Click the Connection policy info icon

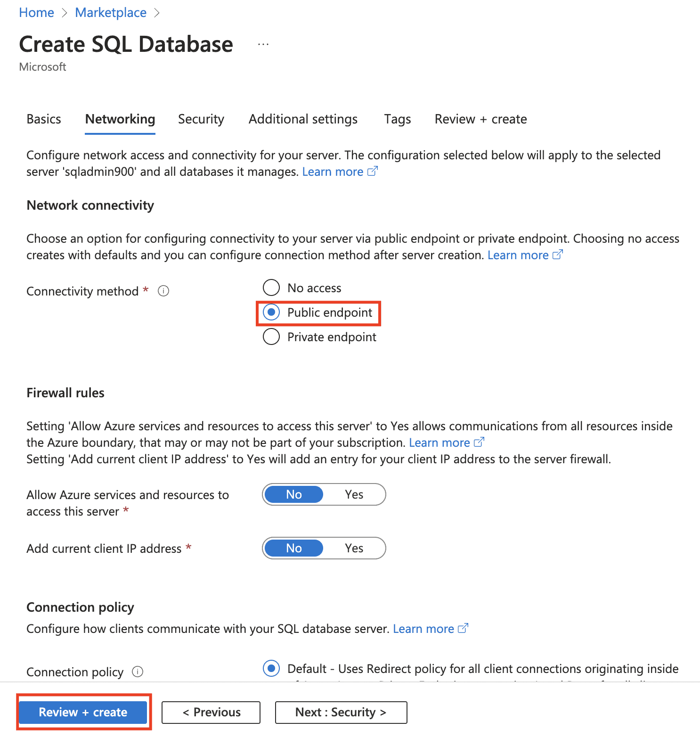click(138, 672)
